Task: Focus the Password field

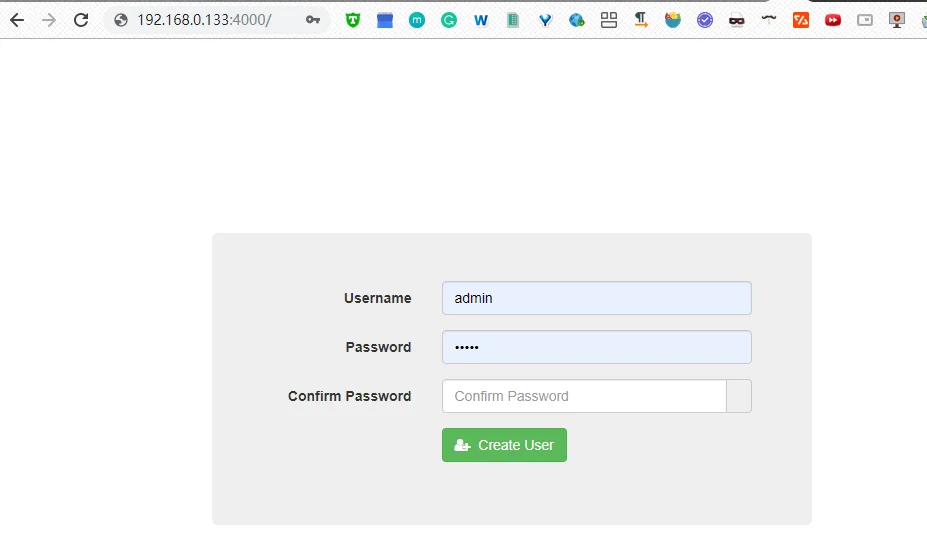Action: pos(597,347)
